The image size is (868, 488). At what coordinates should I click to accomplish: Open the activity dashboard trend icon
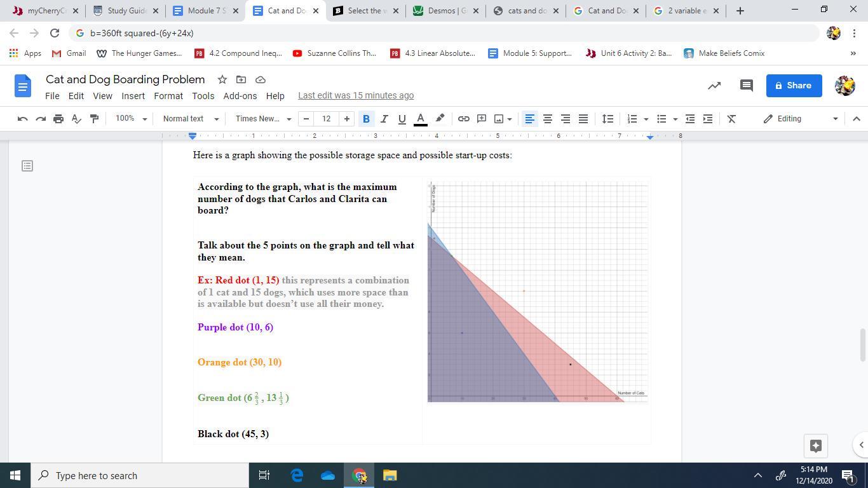coord(714,86)
